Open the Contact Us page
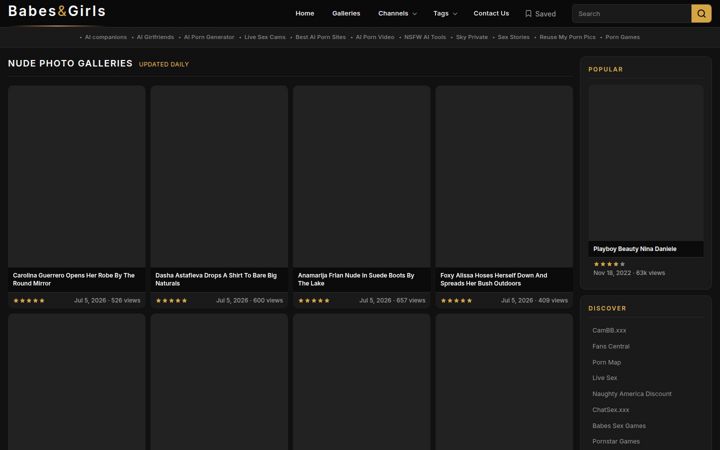720x450 pixels. (491, 13)
